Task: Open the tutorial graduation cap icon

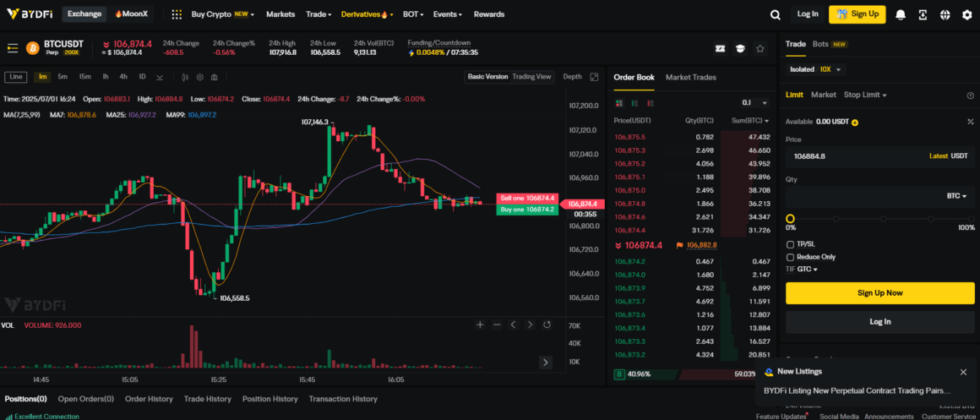Action: click(x=740, y=48)
